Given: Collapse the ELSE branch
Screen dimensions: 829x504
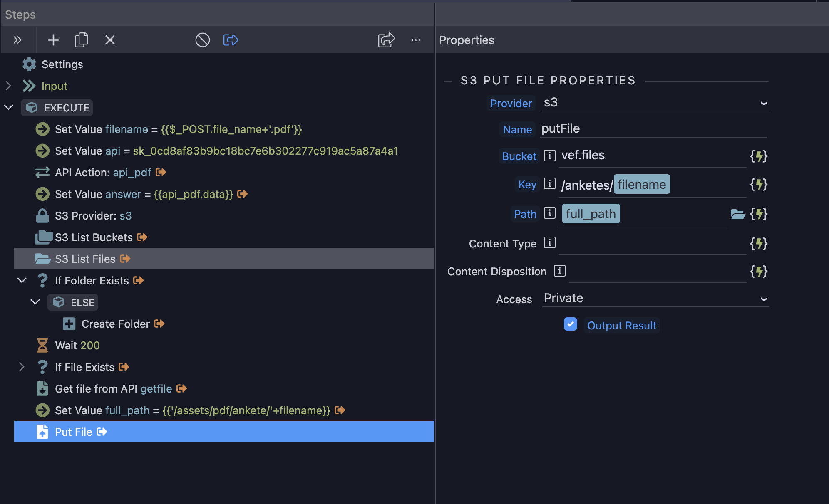Looking at the screenshot, I should pos(35,302).
